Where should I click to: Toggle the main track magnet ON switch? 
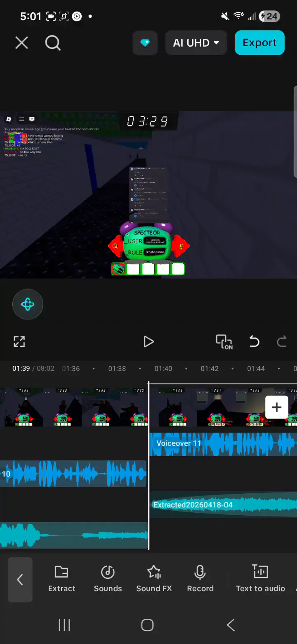pos(224,342)
